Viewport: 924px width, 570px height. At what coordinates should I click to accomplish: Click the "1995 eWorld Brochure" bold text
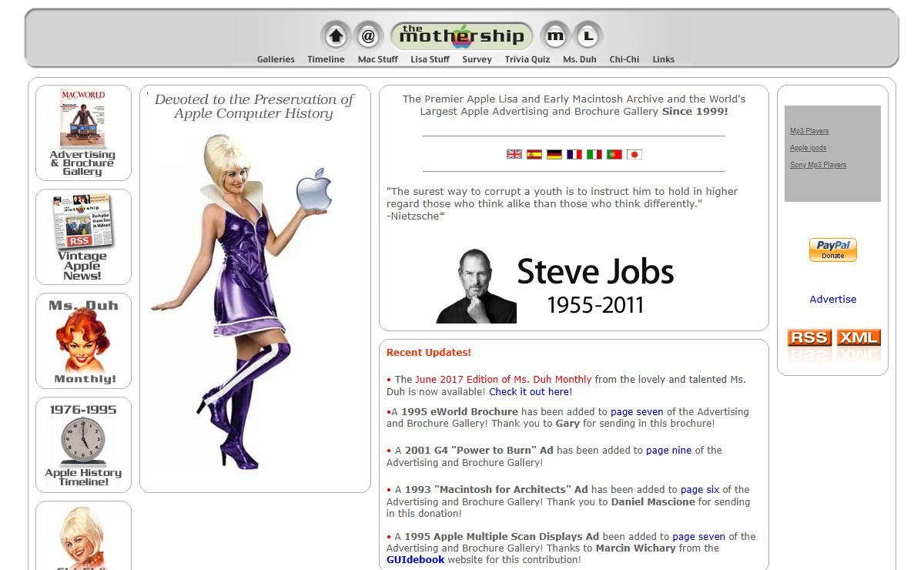(x=460, y=412)
